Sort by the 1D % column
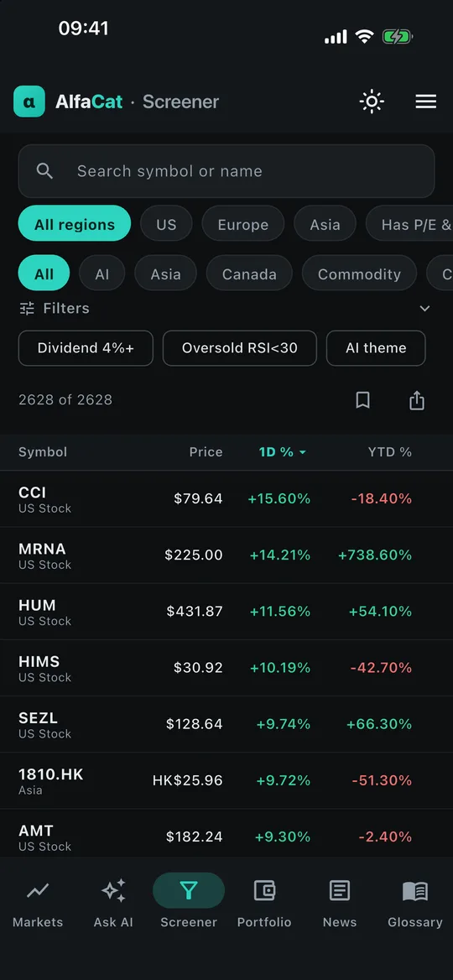The width and height of the screenshot is (453, 980). (x=283, y=452)
